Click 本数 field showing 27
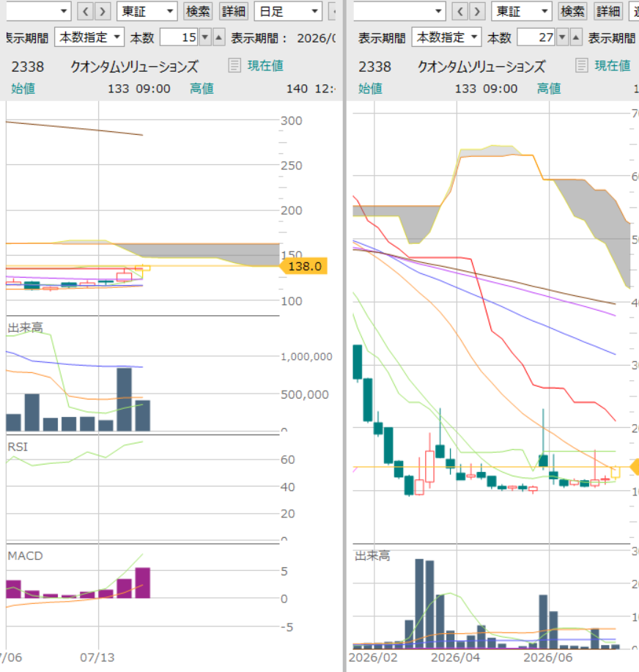The width and height of the screenshot is (639, 672). click(x=536, y=37)
